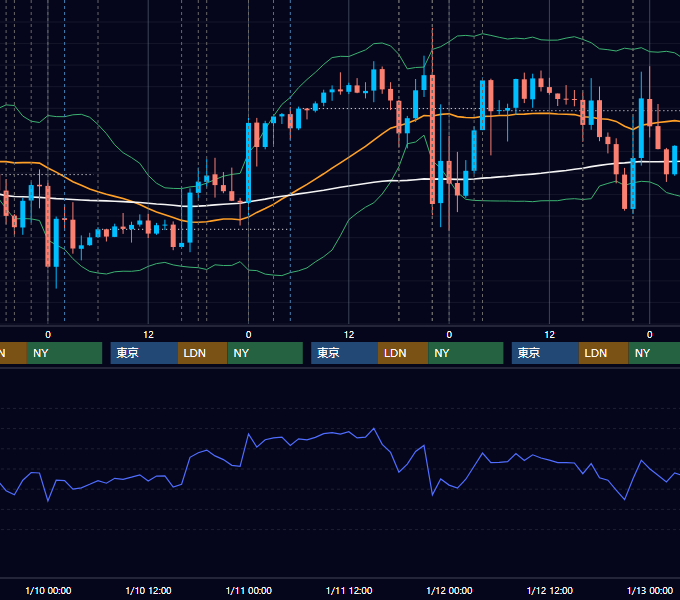
Task: Click hour label 0 above 1/13 00:00
Action: coord(650,335)
